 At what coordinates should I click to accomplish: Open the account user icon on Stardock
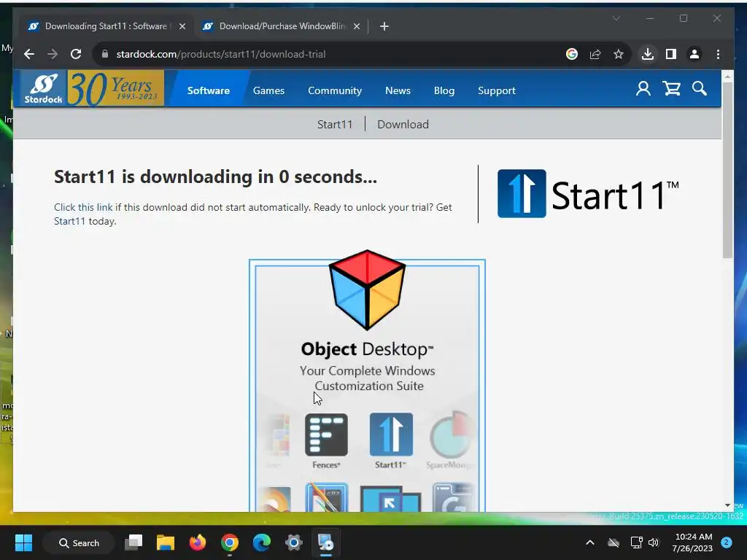coord(643,88)
